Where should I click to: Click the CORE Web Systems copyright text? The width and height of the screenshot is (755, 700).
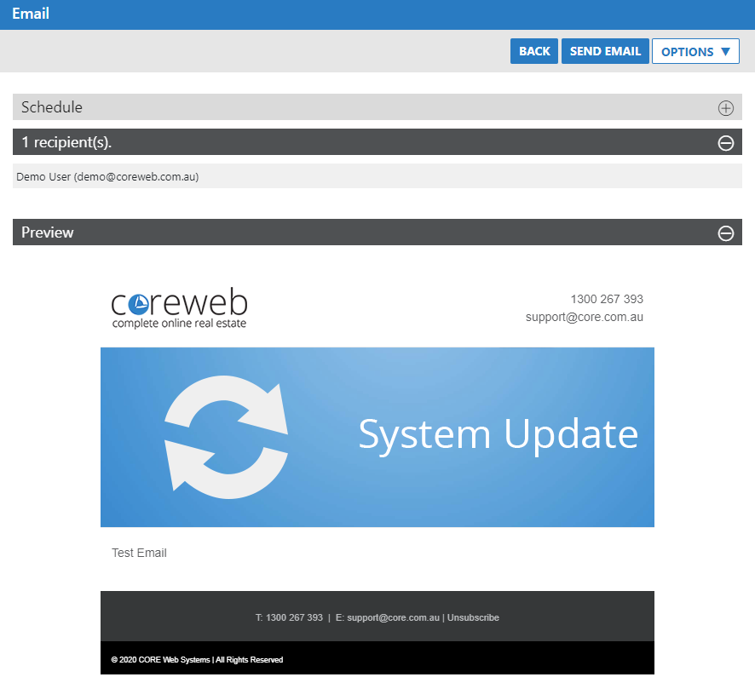197,660
